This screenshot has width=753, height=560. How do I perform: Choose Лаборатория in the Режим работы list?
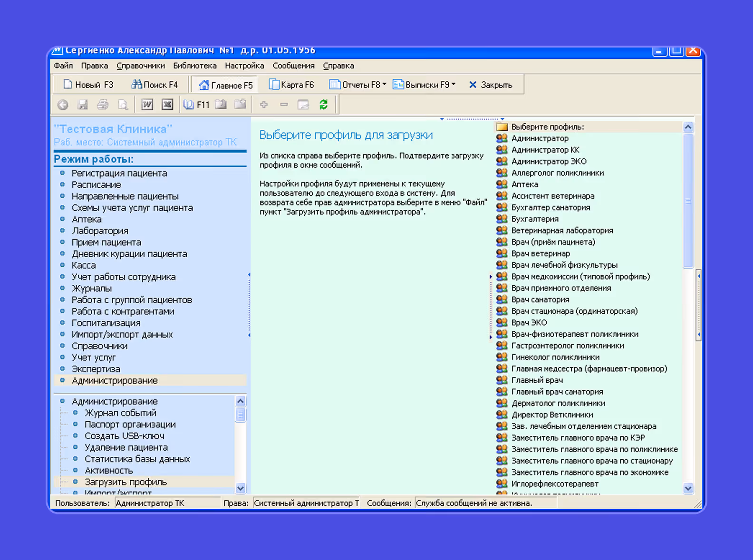pos(100,231)
